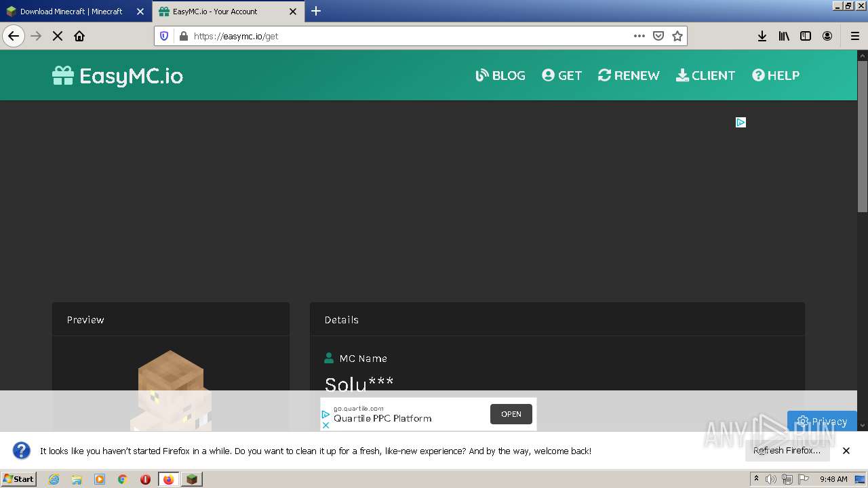This screenshot has height=488, width=868.
Task: Launch Chrome from taskbar
Action: (123, 479)
